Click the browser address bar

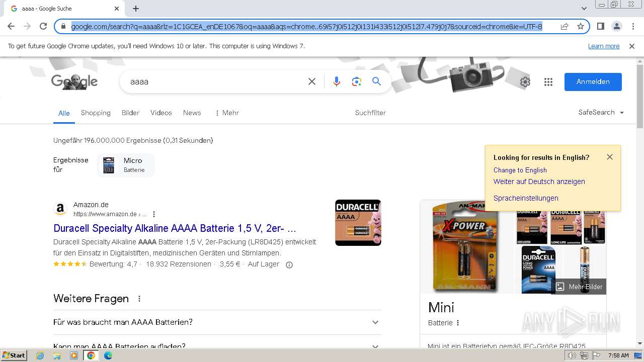(x=307, y=26)
